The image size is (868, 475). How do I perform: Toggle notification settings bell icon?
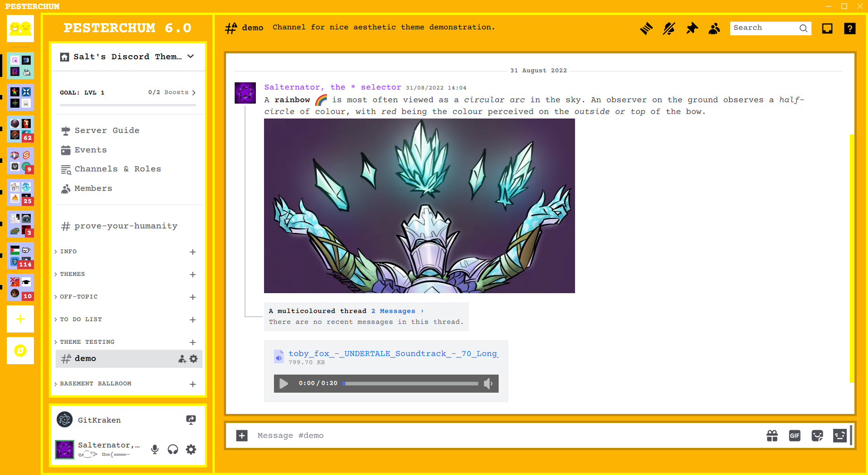tap(669, 28)
